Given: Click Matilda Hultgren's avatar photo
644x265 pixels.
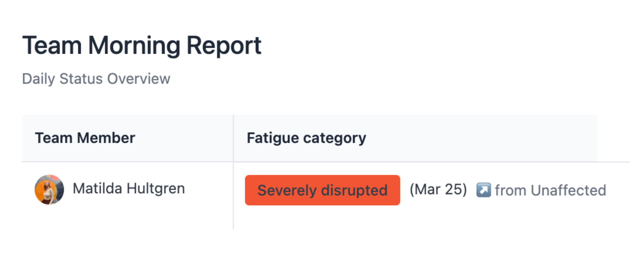Looking at the screenshot, I should 49,189.
